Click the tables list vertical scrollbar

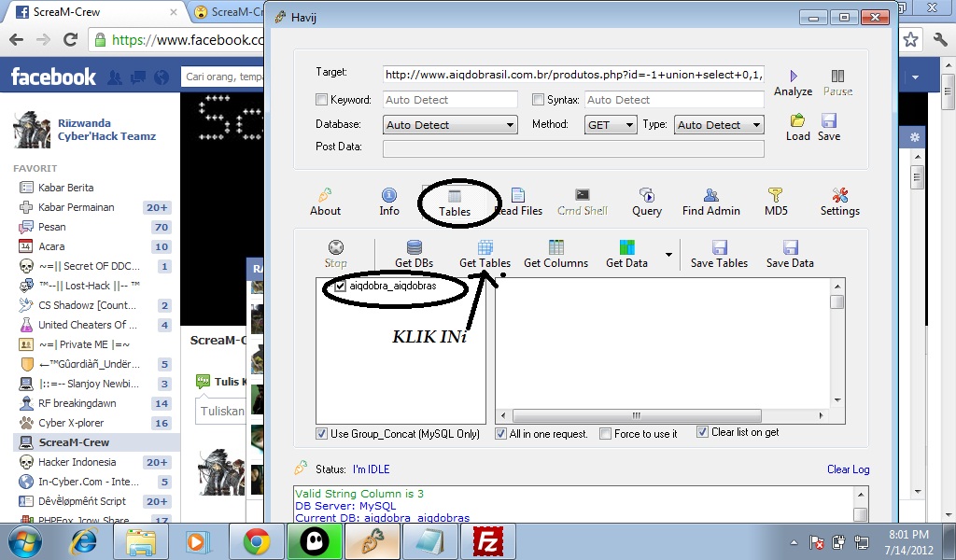tap(837, 343)
